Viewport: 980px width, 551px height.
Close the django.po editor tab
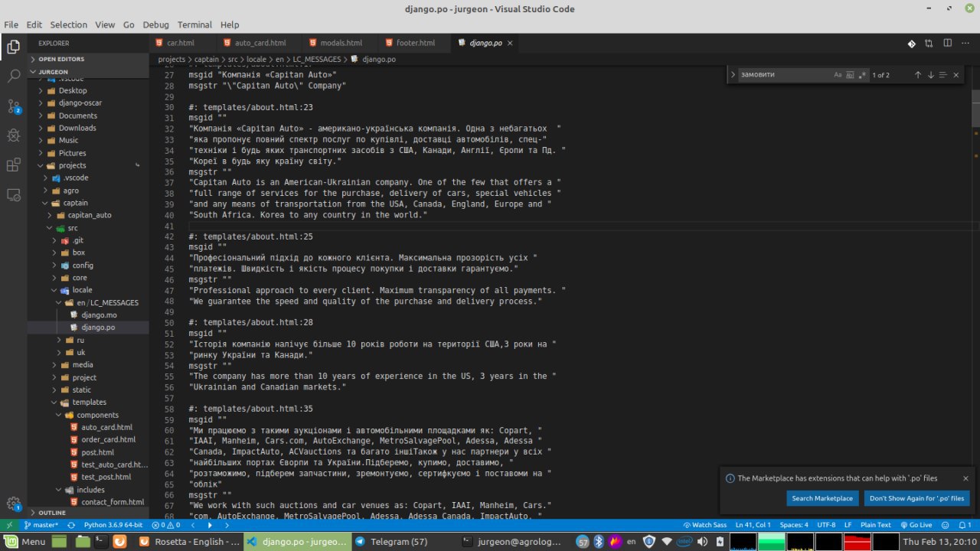point(510,44)
